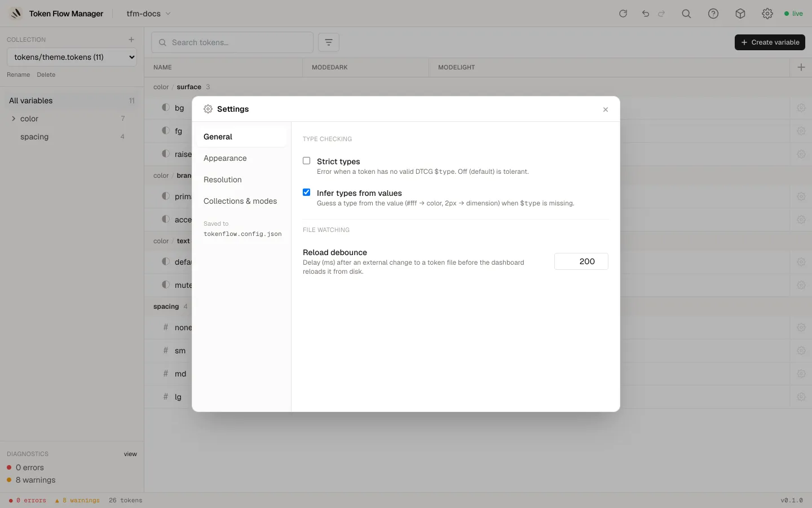Open help with the question mark icon
This screenshot has height=508, width=812.
(x=713, y=14)
